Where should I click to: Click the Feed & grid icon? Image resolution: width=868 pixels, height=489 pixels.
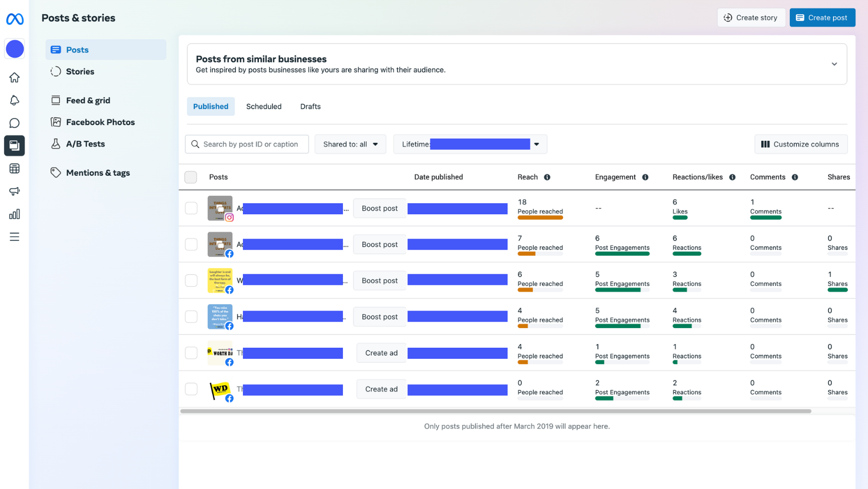[x=56, y=100]
